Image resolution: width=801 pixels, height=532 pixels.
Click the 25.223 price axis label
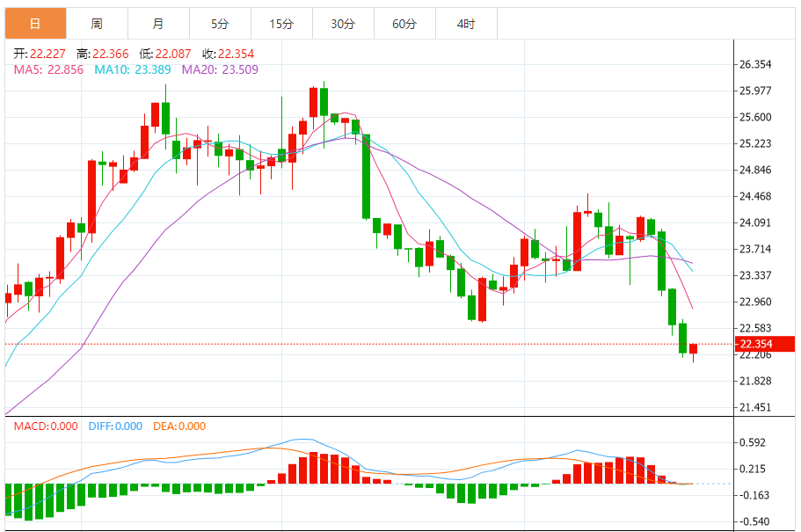[755, 143]
